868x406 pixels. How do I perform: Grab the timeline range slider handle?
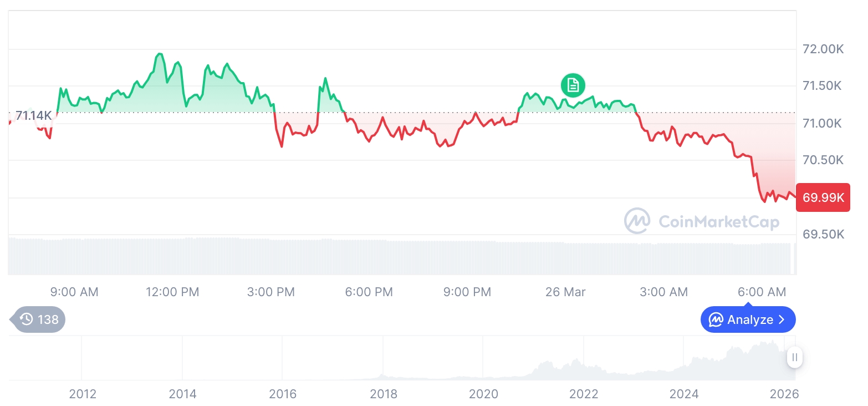[794, 357]
